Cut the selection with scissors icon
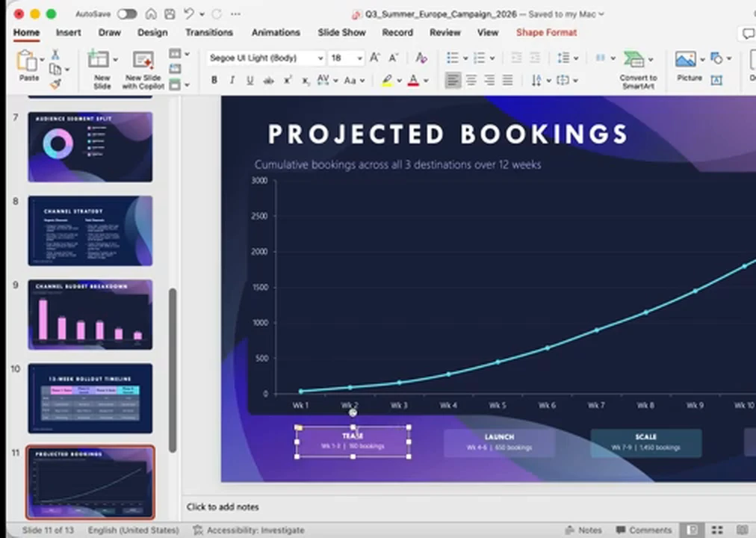The image size is (756, 538). click(55, 55)
